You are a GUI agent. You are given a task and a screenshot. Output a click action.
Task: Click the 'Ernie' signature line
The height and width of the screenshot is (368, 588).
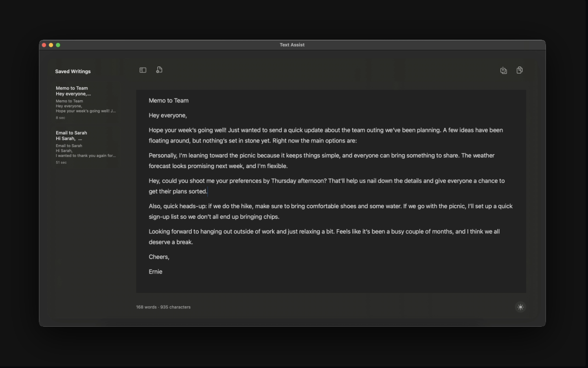coord(156,272)
